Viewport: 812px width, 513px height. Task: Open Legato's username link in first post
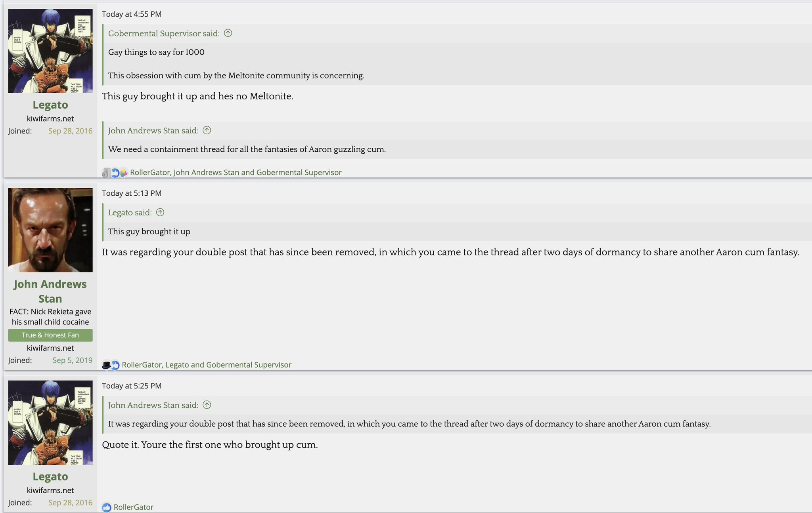(x=50, y=105)
